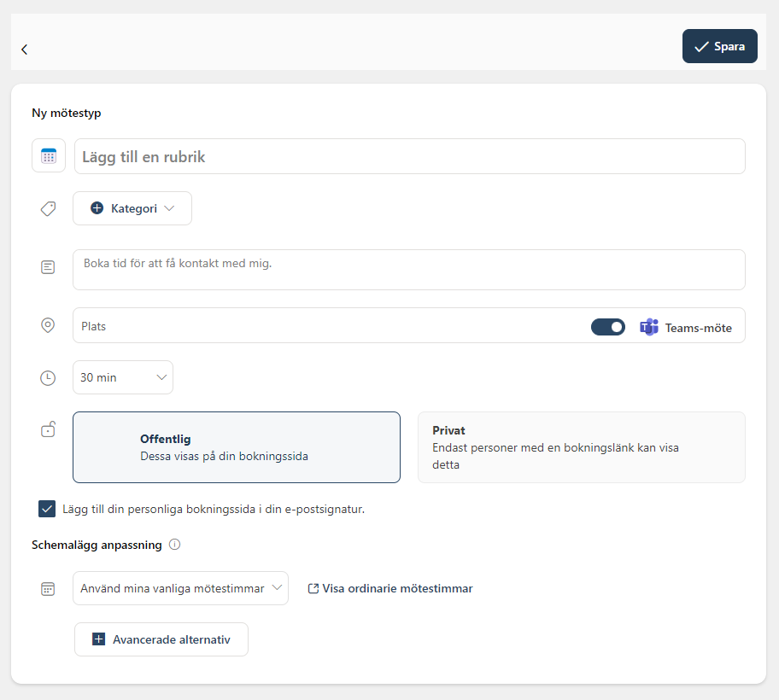Click the description lines icon
Image resolution: width=779 pixels, height=700 pixels.
click(x=48, y=267)
